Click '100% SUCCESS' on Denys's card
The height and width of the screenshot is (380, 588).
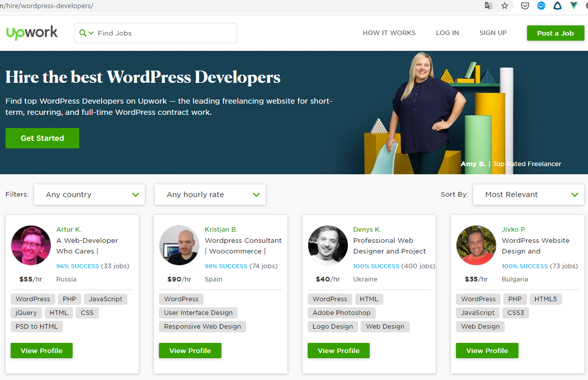pyautogui.click(x=376, y=266)
